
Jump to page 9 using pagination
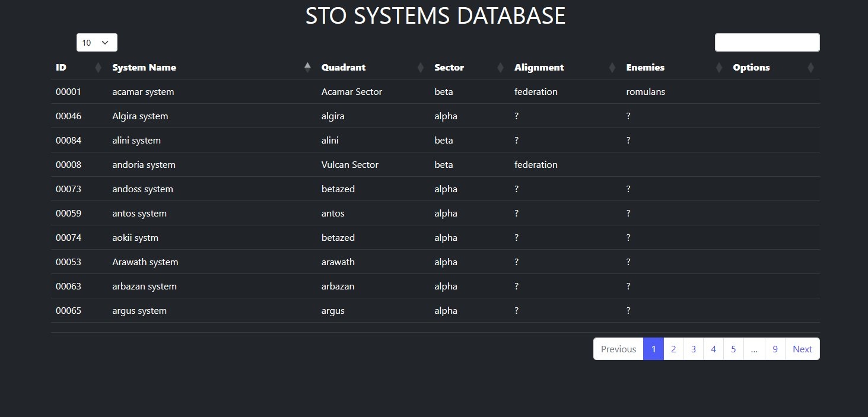[x=774, y=349]
